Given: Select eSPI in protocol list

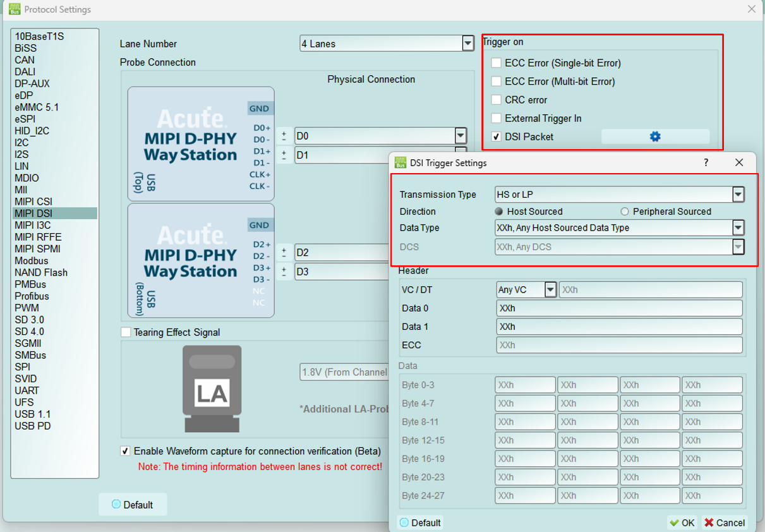Looking at the screenshot, I should click(25, 119).
